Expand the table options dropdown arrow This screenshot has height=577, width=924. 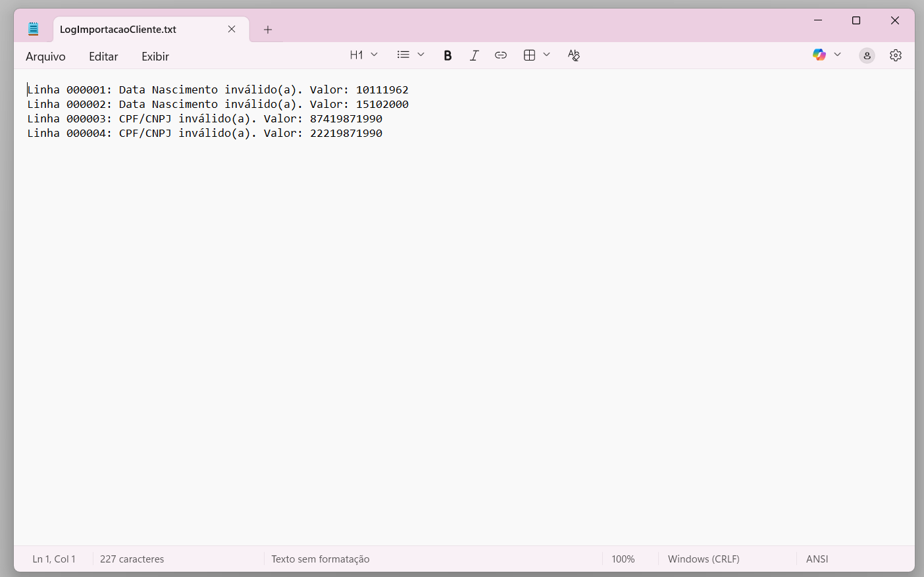[547, 55]
